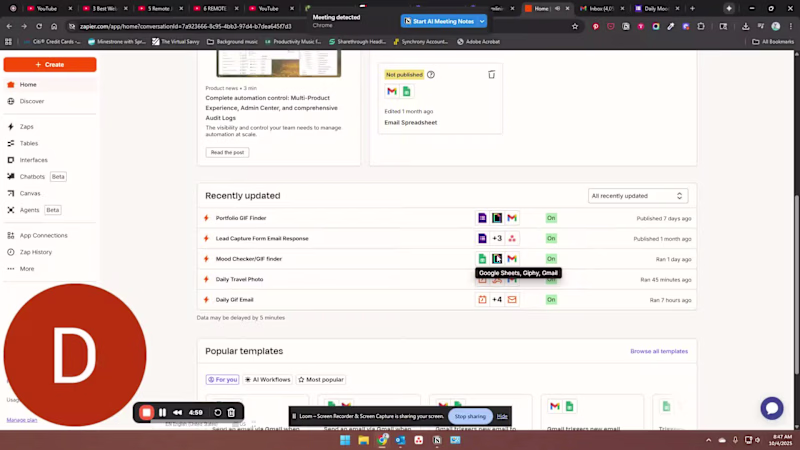
Task: Select the Most popular templates tab
Action: pos(321,380)
